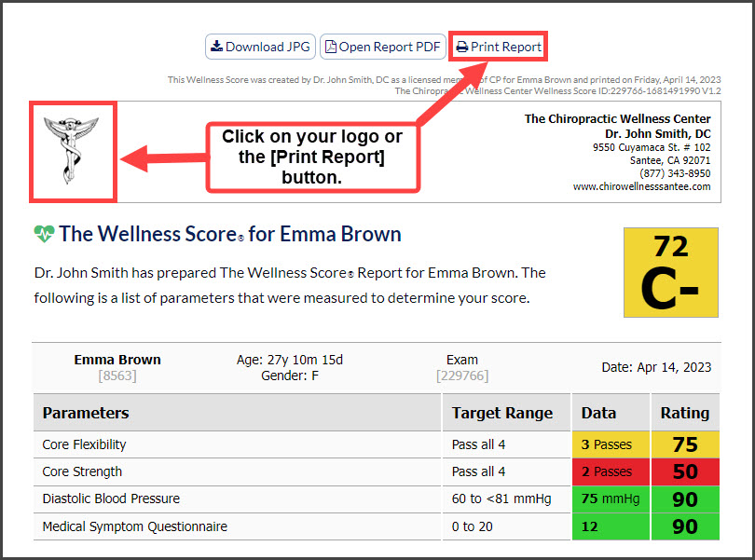
Task: Click the chiropractic caduceus logo
Action: coord(71,151)
